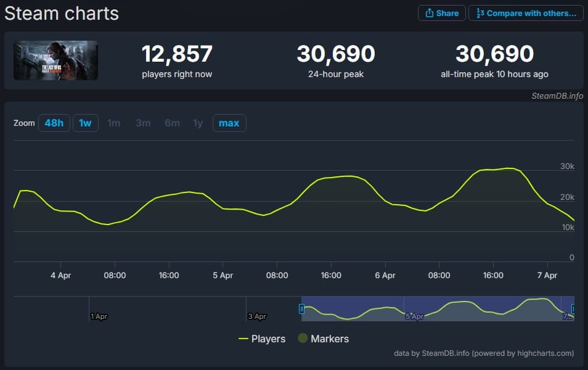Click the Steam charts heading
Image resolution: width=588 pixels, height=370 pixels.
click(62, 14)
